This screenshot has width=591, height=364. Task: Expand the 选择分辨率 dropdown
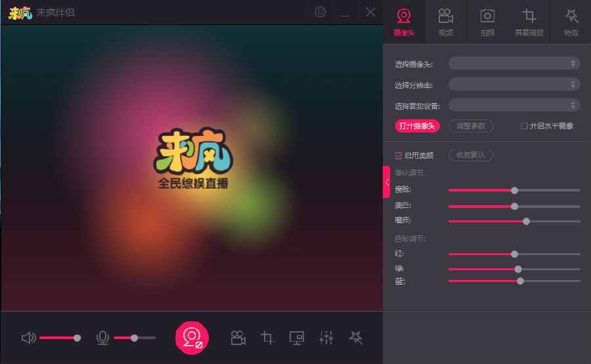[514, 84]
